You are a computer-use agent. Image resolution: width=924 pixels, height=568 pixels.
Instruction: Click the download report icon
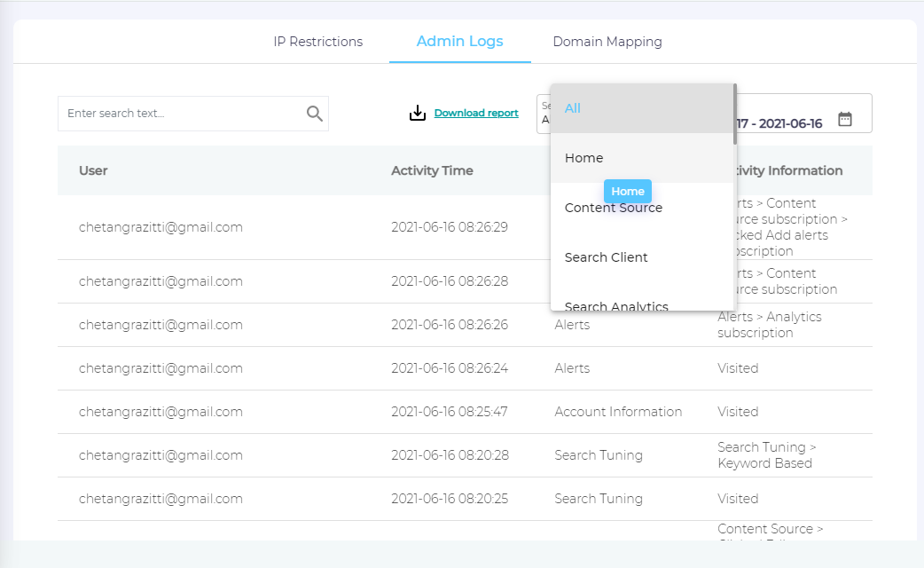(x=418, y=114)
